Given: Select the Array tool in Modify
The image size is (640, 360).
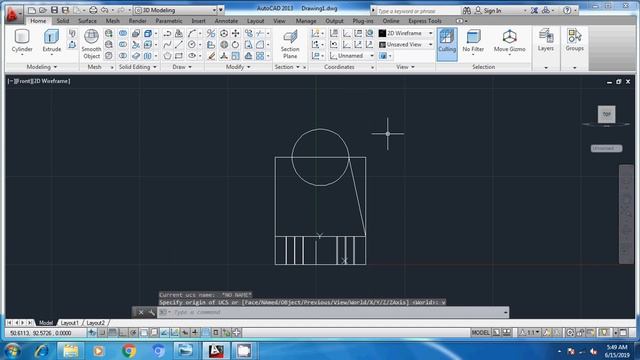Looking at the screenshot, I should click(260, 56).
